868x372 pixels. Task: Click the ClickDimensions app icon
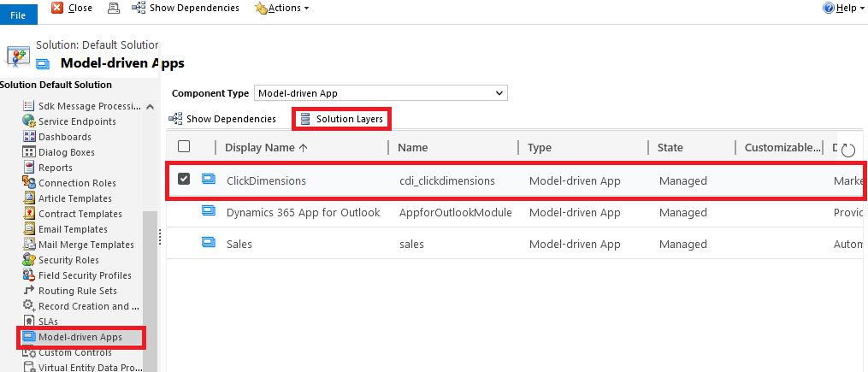pyautogui.click(x=208, y=178)
